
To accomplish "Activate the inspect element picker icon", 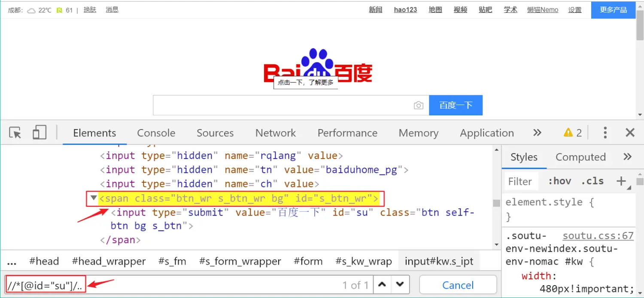I will click(x=15, y=133).
